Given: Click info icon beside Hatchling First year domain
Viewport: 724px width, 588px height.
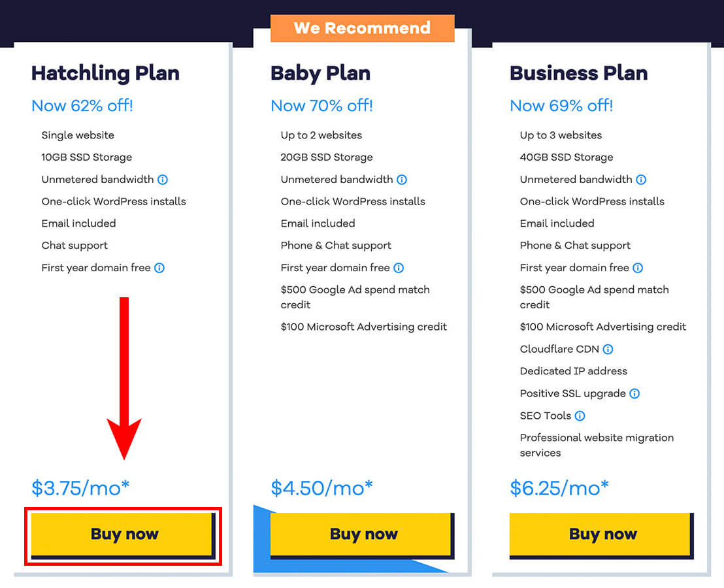Looking at the screenshot, I should coord(159,268).
